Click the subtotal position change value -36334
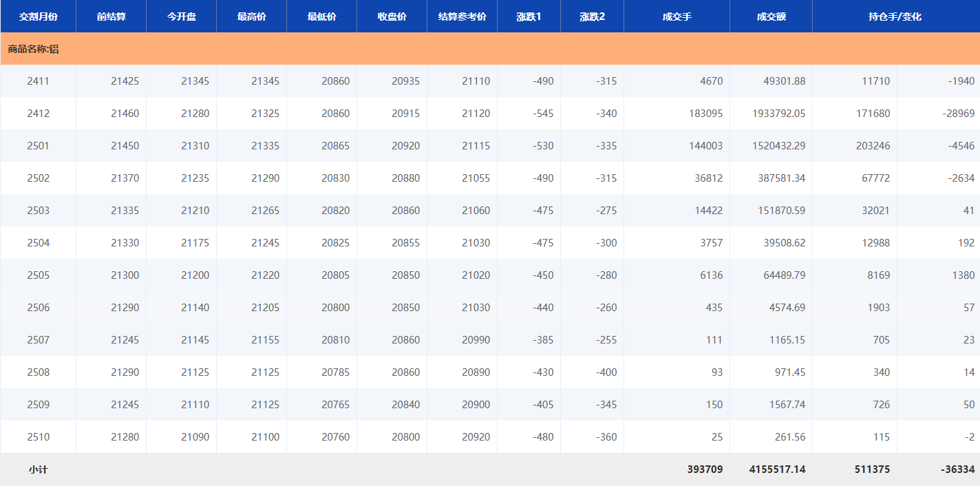Viewport: 980px width, 486px height. pyautogui.click(x=957, y=469)
